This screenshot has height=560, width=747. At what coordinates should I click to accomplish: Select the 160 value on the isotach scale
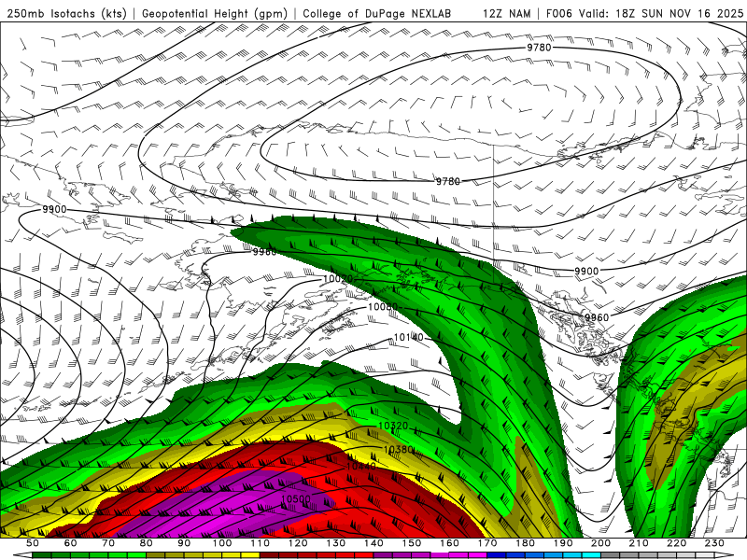[449, 543]
